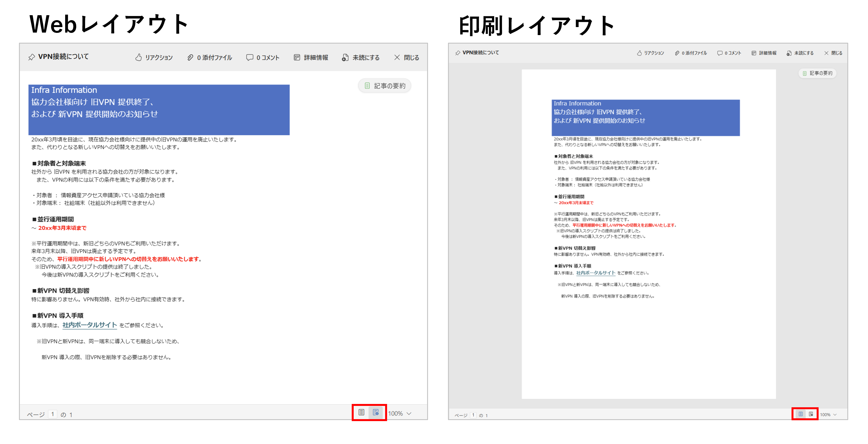Viewport: 868px width, 444px height.
Task: Click heading ■並行運用期間 in 印刷レイアウト panel
Action: (569, 197)
